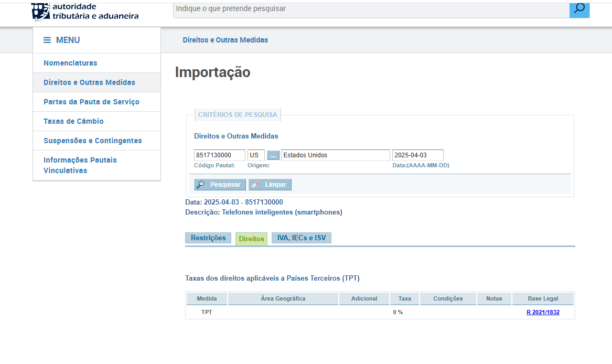The width and height of the screenshot is (612, 364).
Task: Open the origin country lookup "..." button
Action: (273, 155)
